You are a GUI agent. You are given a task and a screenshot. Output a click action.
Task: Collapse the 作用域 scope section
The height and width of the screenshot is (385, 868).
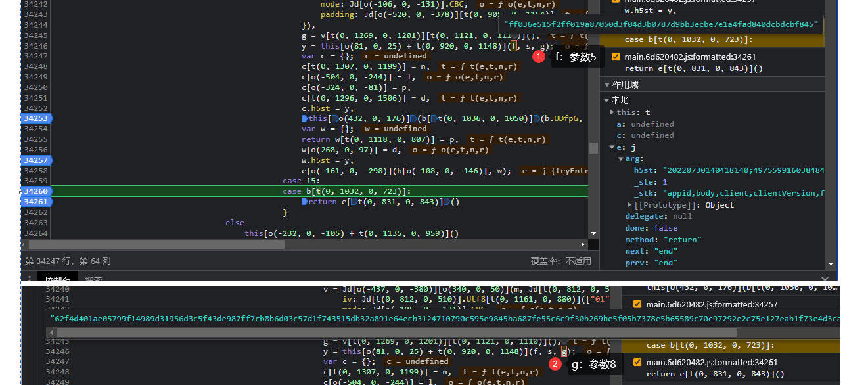[607, 84]
